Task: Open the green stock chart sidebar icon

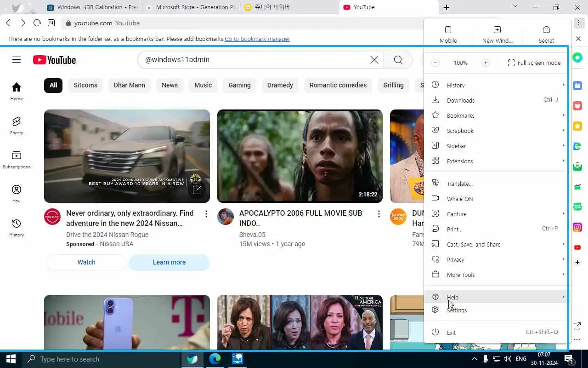Action: [577, 187]
